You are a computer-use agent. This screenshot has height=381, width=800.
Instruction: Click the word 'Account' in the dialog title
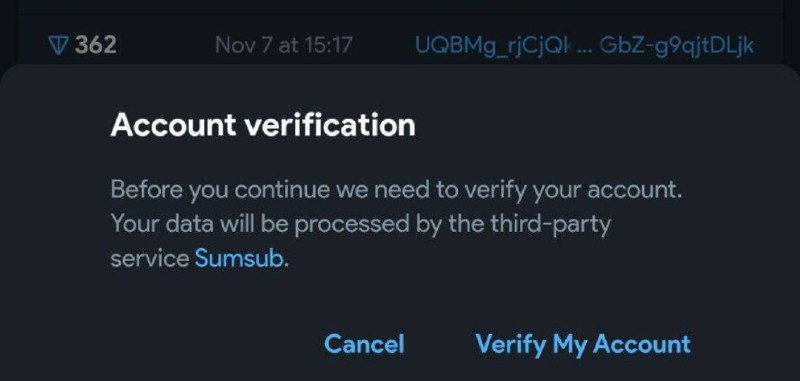pyautogui.click(x=173, y=125)
